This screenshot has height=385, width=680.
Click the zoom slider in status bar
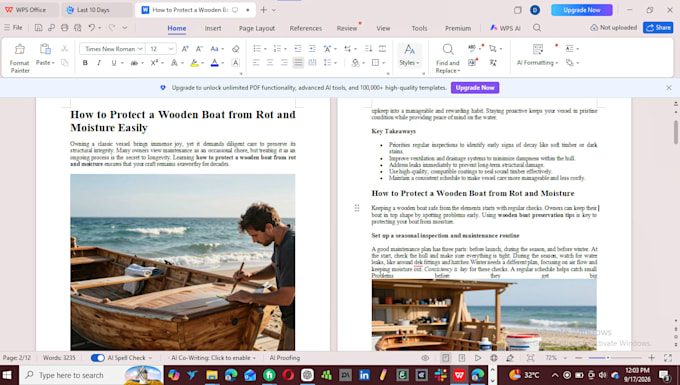(x=615, y=358)
